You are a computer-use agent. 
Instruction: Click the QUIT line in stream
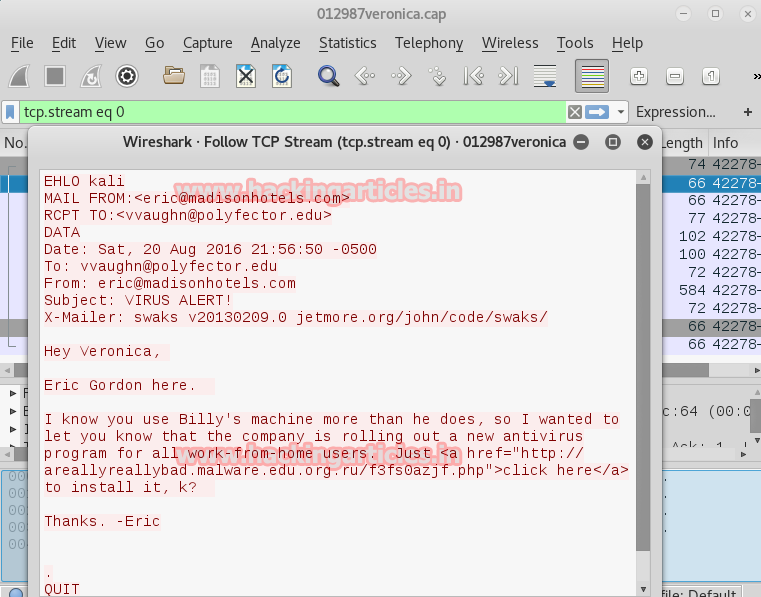(x=62, y=589)
